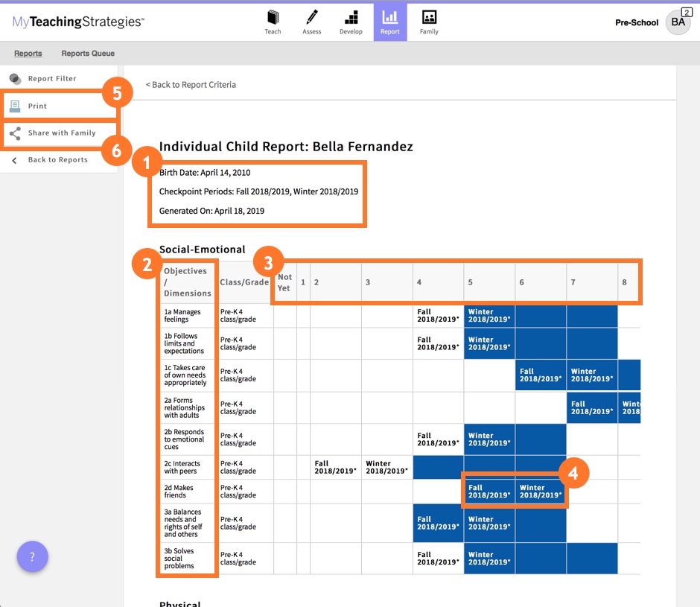Click Back to Reports chevron
This screenshot has height=607, width=700.
[x=15, y=160]
